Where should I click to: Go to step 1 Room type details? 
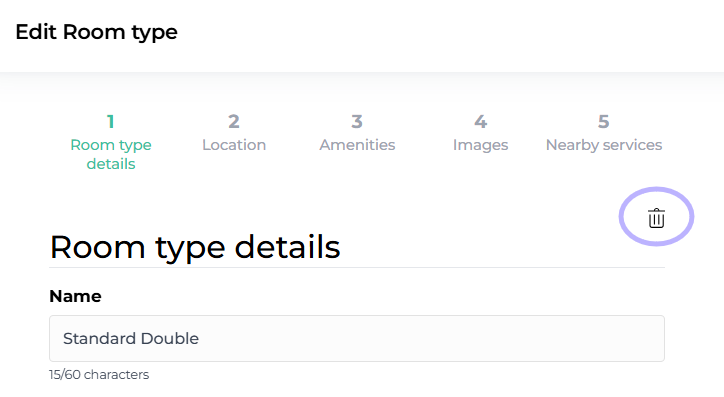pyautogui.click(x=111, y=142)
